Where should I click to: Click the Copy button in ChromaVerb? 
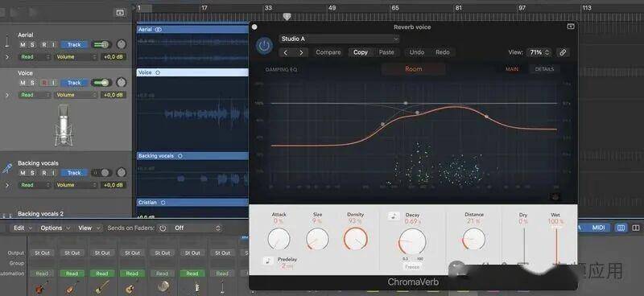click(x=360, y=52)
